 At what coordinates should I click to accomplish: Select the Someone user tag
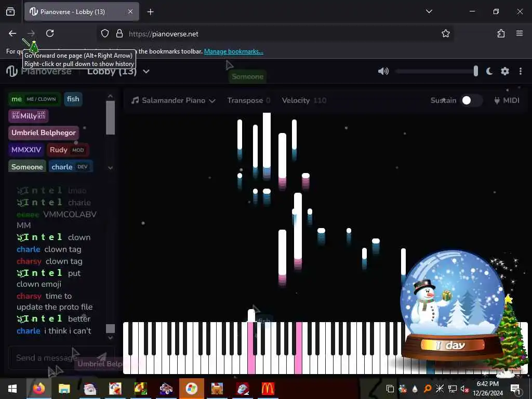(27, 167)
